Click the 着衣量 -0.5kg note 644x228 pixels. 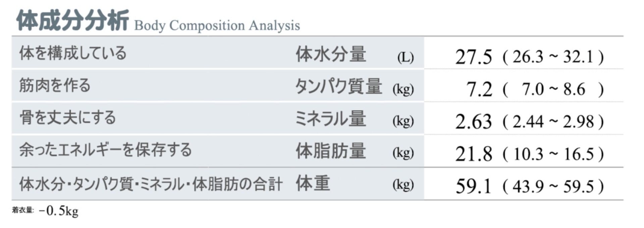coord(45,211)
